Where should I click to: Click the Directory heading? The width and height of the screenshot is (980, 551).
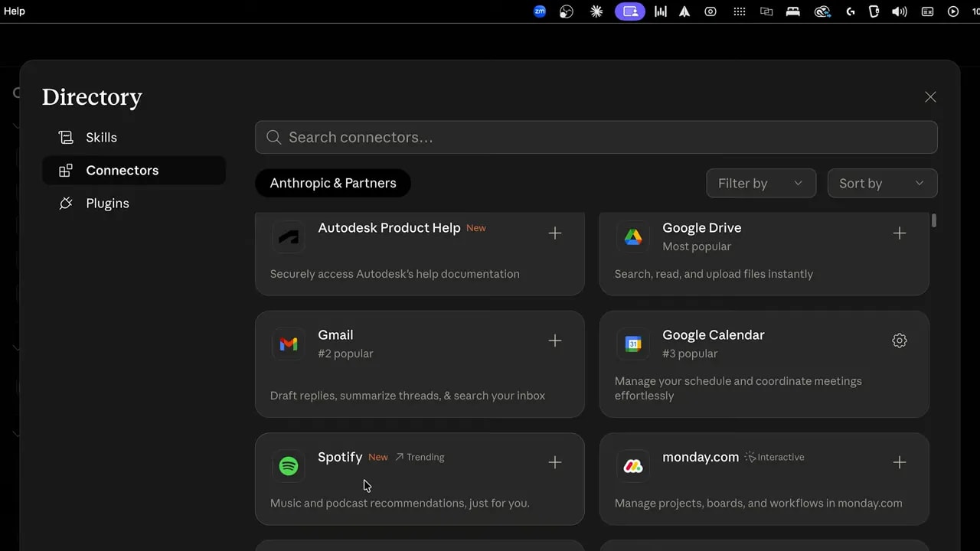92,97
